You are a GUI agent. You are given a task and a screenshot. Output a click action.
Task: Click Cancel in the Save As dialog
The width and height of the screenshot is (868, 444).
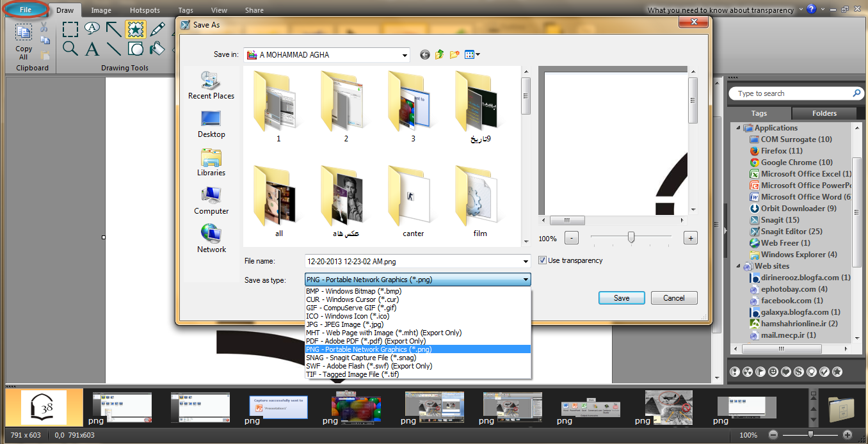coord(673,298)
